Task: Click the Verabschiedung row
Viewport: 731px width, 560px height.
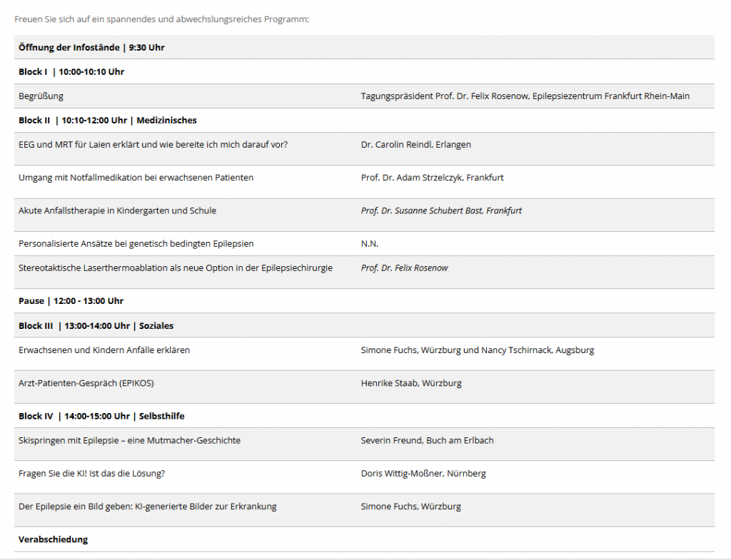Action: point(364,539)
